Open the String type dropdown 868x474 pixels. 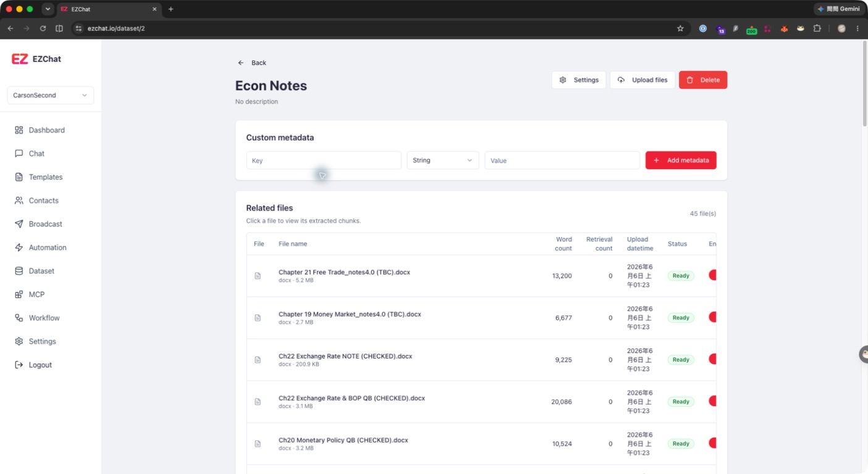(442, 160)
